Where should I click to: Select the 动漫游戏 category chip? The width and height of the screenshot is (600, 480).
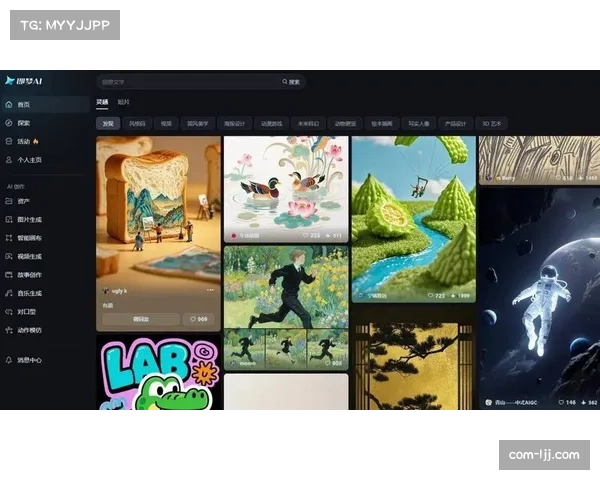point(271,124)
